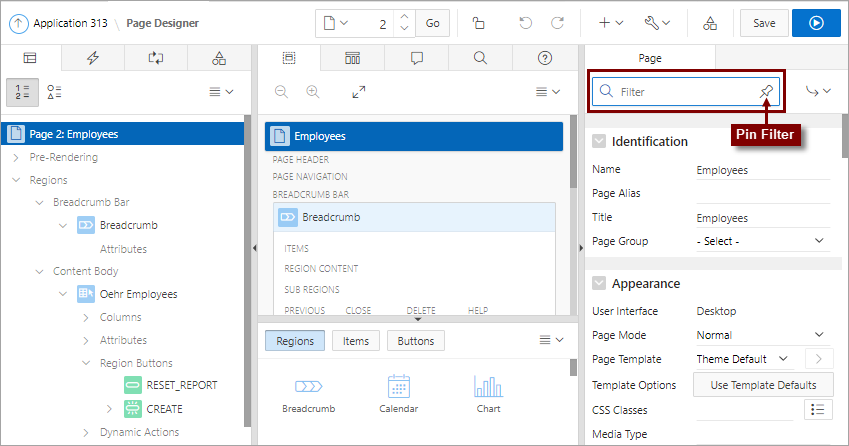Viewport: 849px width, 446px height.
Task: Click the Save button
Action: [x=764, y=23]
